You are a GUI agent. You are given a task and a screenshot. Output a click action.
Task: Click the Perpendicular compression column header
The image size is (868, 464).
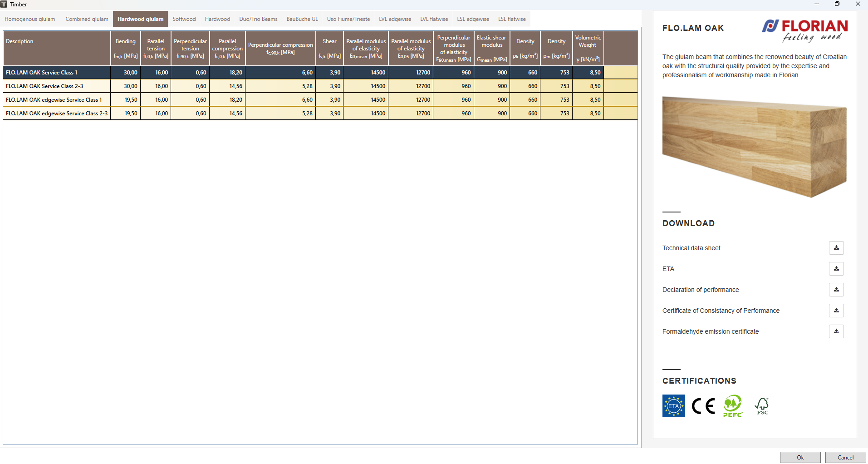click(x=280, y=48)
